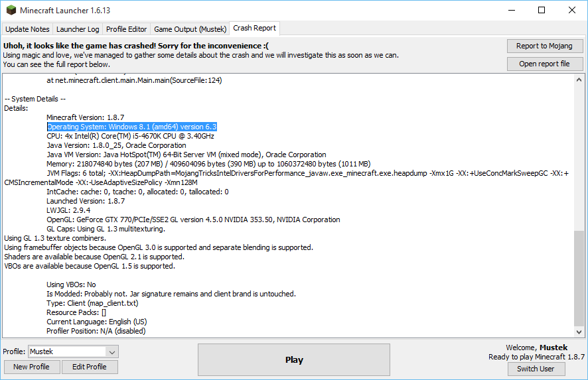Click the 'IntCache: cache: 0' line

tap(137, 192)
